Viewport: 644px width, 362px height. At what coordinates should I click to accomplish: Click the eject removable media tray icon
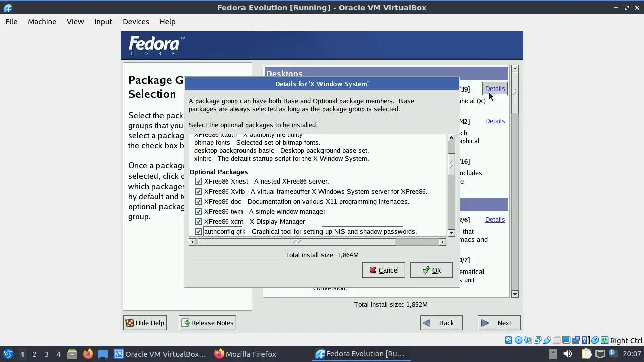553,354
